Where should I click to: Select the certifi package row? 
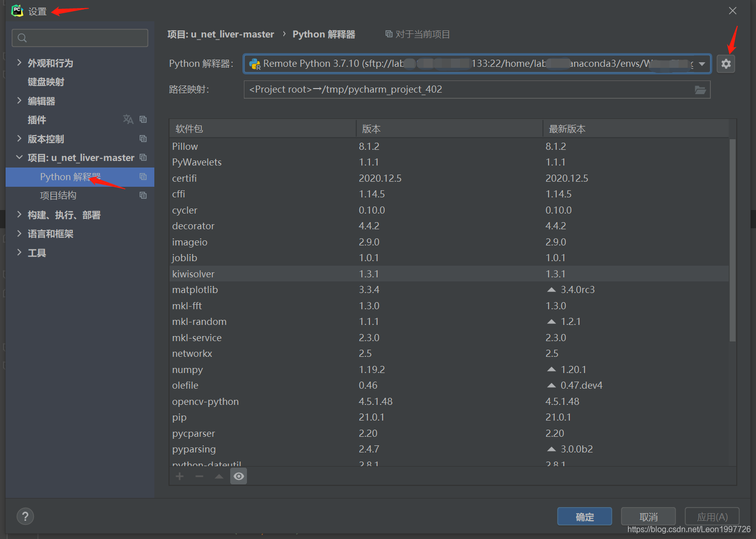click(449, 178)
